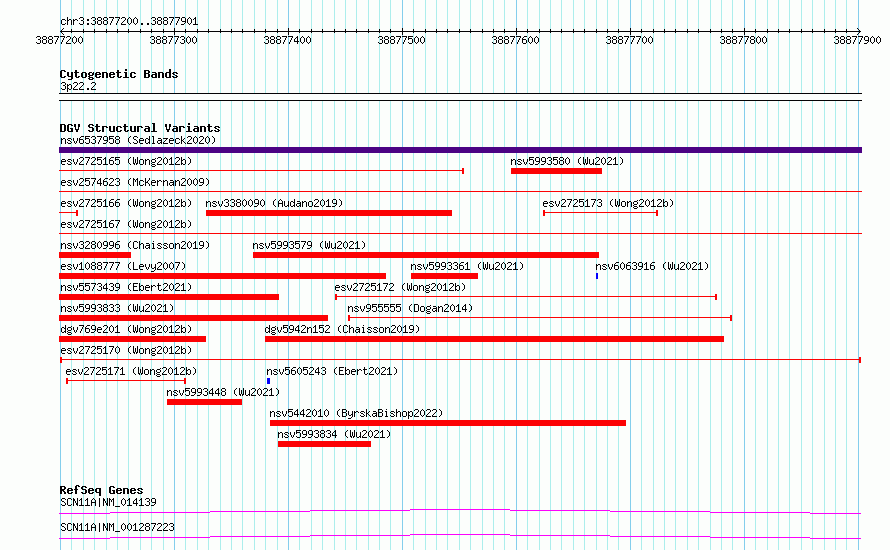
Task: Open nsv955555 (Dogan2014) label
Action: click(410, 308)
